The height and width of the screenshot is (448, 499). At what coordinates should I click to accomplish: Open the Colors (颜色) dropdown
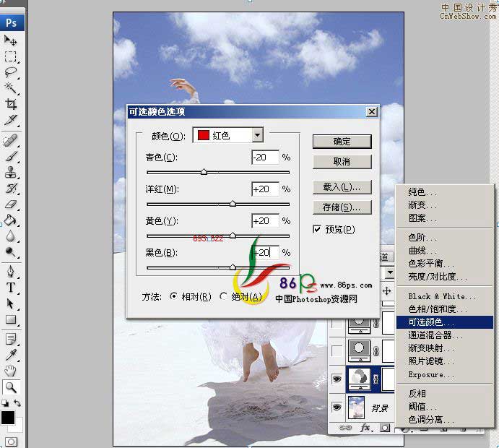point(258,135)
